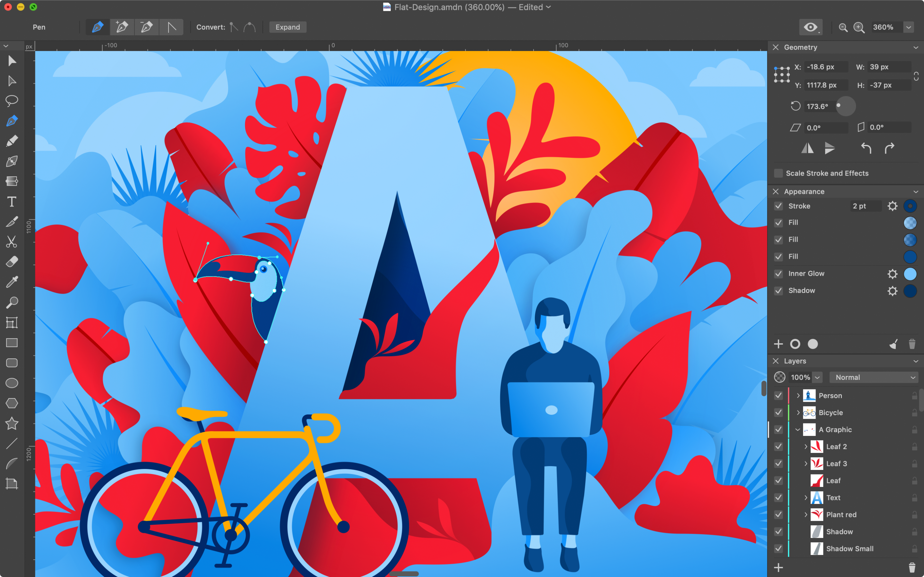The width and height of the screenshot is (924, 577).
Task: Delete layer using Layers panel trash icon
Action: [x=912, y=567]
